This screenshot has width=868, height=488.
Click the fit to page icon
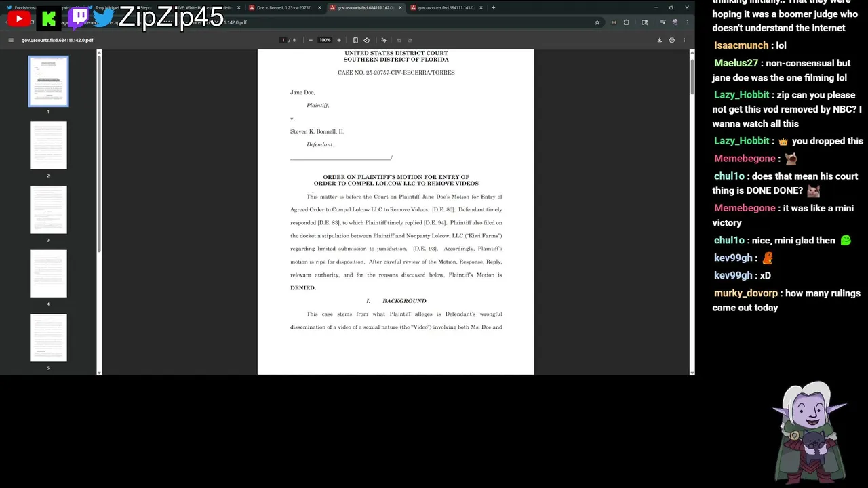(x=355, y=40)
